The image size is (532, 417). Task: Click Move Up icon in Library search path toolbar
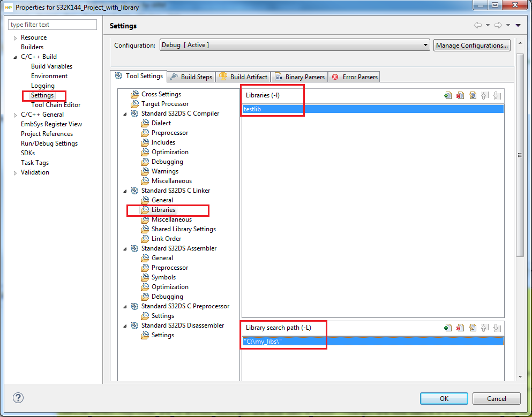pyautogui.click(x=484, y=328)
